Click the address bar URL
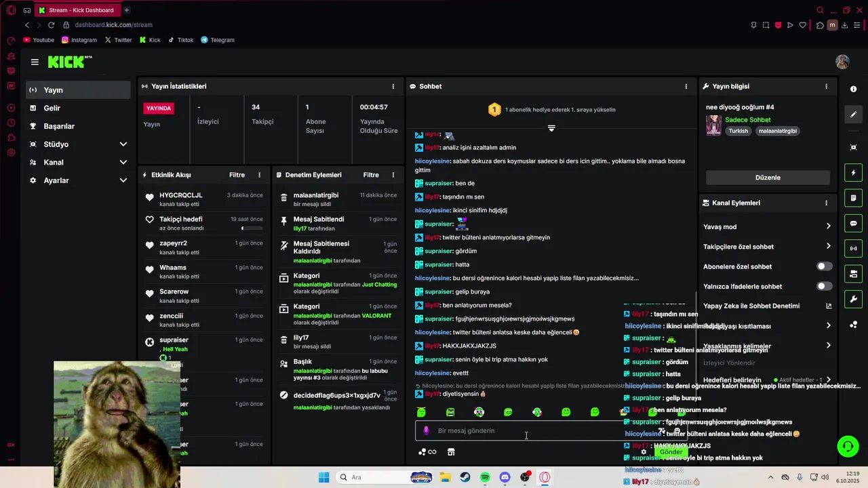868x488 pixels. pos(113,25)
